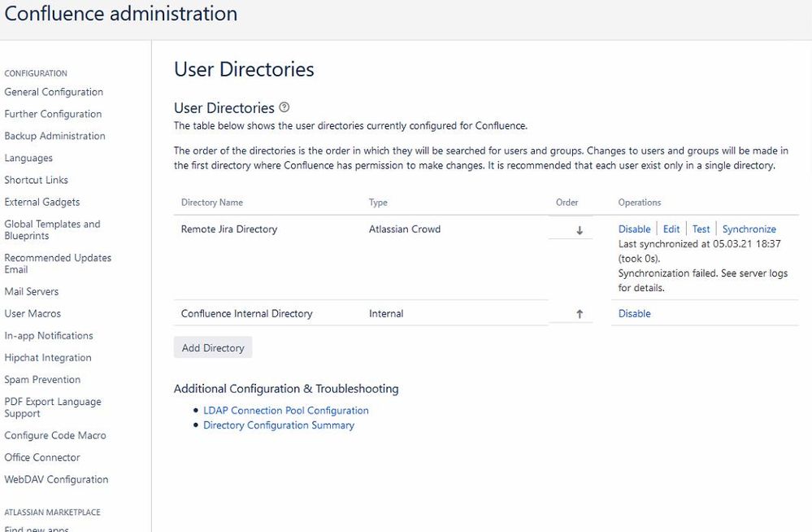This screenshot has height=532, width=812.
Task: Open Further Configuration in sidebar
Action: click(x=53, y=114)
